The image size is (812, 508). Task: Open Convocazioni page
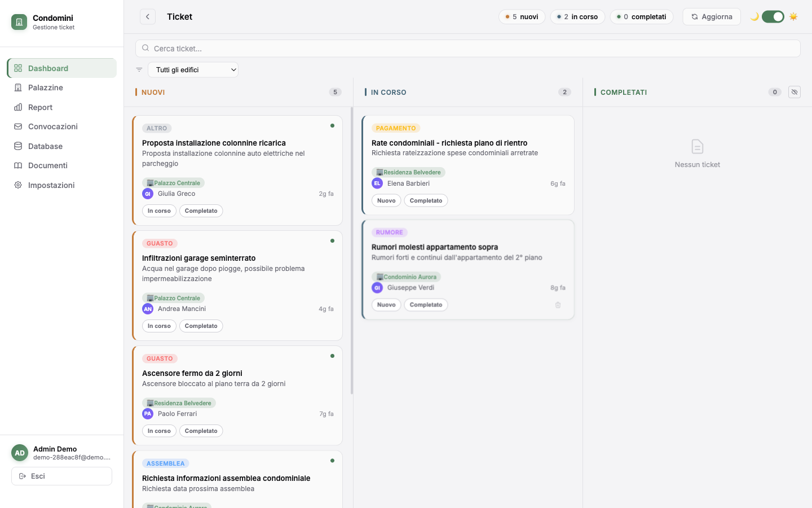point(62,126)
